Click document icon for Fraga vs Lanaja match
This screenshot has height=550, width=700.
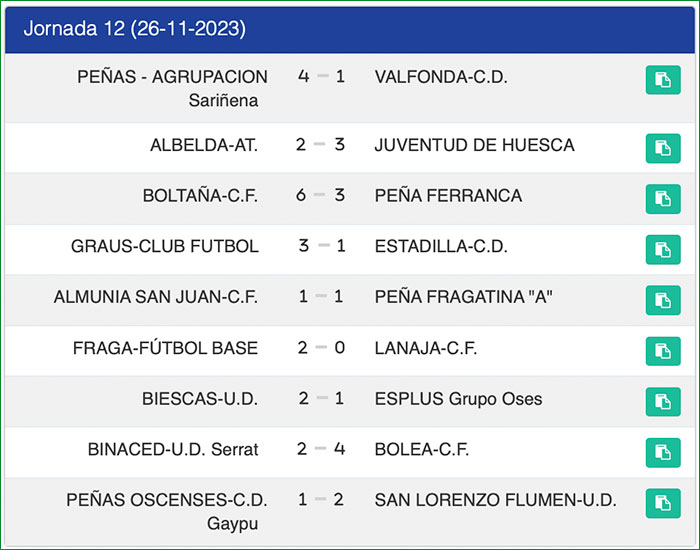pyautogui.click(x=663, y=351)
